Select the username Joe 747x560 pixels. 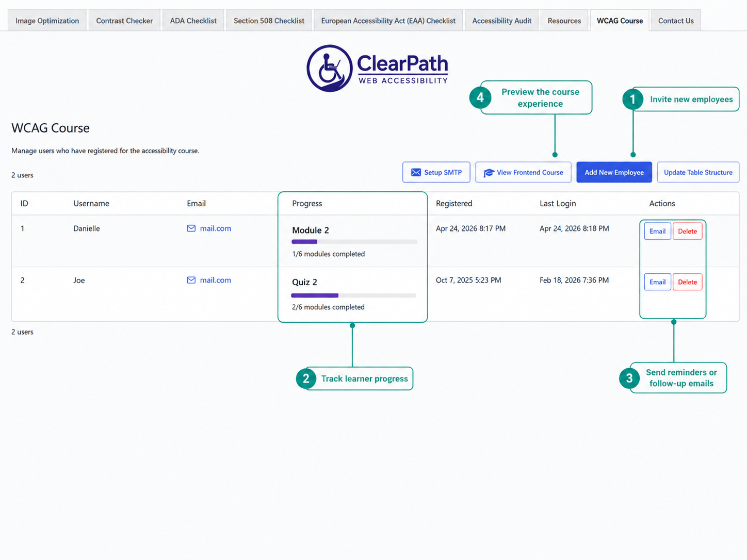(79, 280)
